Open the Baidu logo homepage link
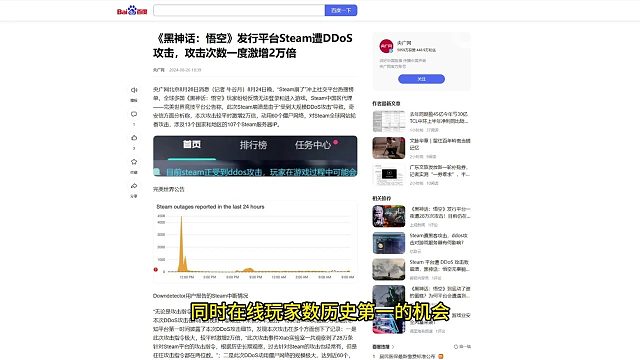The width and height of the screenshot is (640, 360). (x=132, y=11)
